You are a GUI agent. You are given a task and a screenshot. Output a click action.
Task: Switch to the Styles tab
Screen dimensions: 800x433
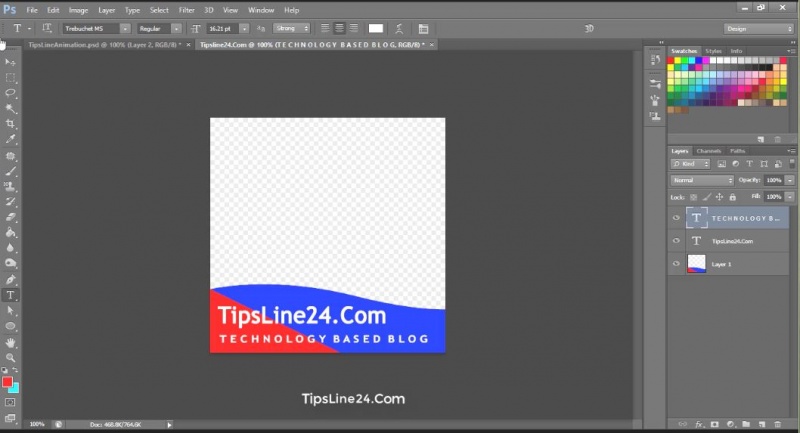point(713,51)
